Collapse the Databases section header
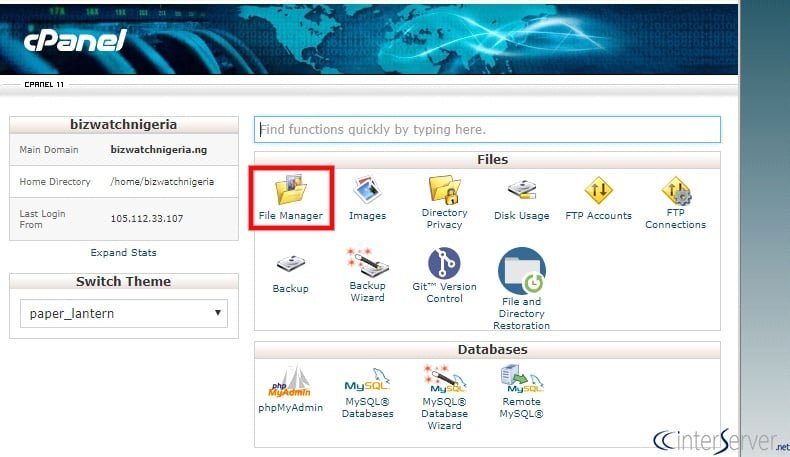Viewport: 790px width, 457px height. 486,350
